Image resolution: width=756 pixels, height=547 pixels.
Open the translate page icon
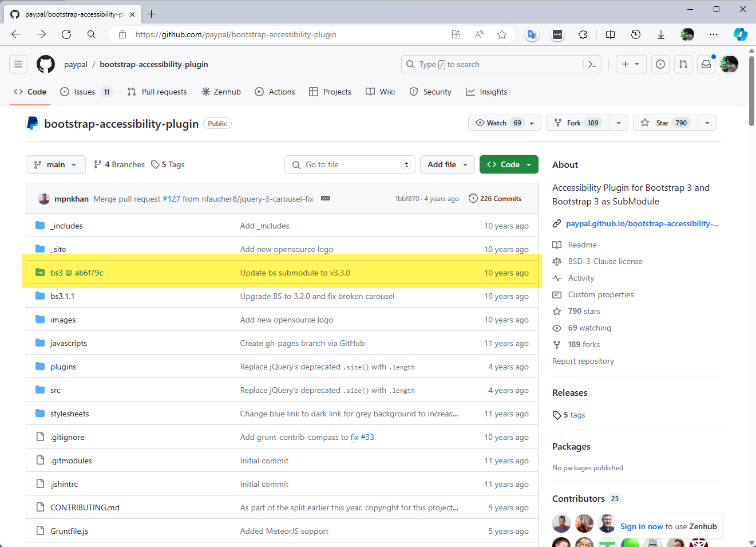532,34
